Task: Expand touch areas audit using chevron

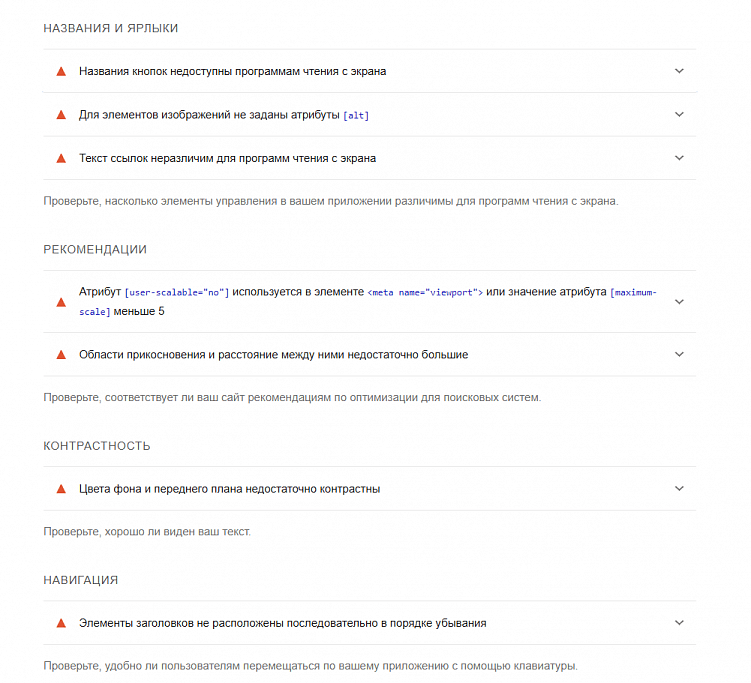Action: point(679,354)
